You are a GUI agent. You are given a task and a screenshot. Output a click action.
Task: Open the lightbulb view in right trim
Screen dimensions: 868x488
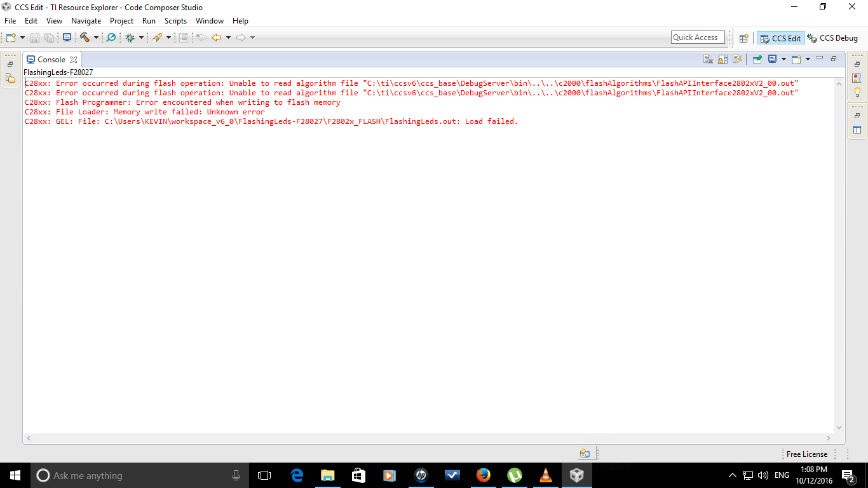[857, 92]
